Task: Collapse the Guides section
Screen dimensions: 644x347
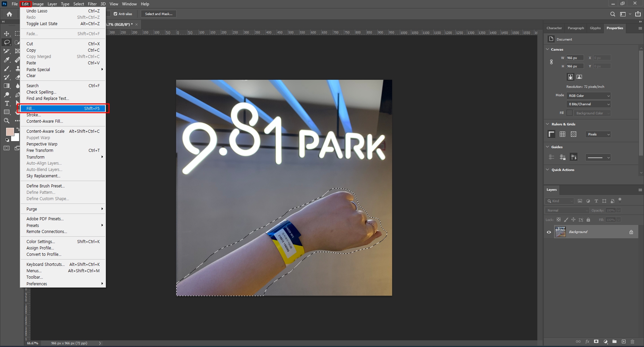Action: pyautogui.click(x=547, y=147)
